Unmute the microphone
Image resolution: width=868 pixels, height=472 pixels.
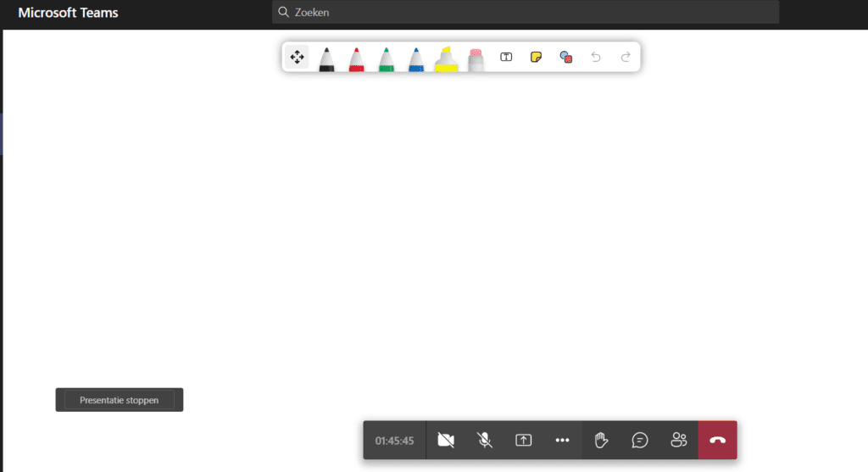coord(485,440)
